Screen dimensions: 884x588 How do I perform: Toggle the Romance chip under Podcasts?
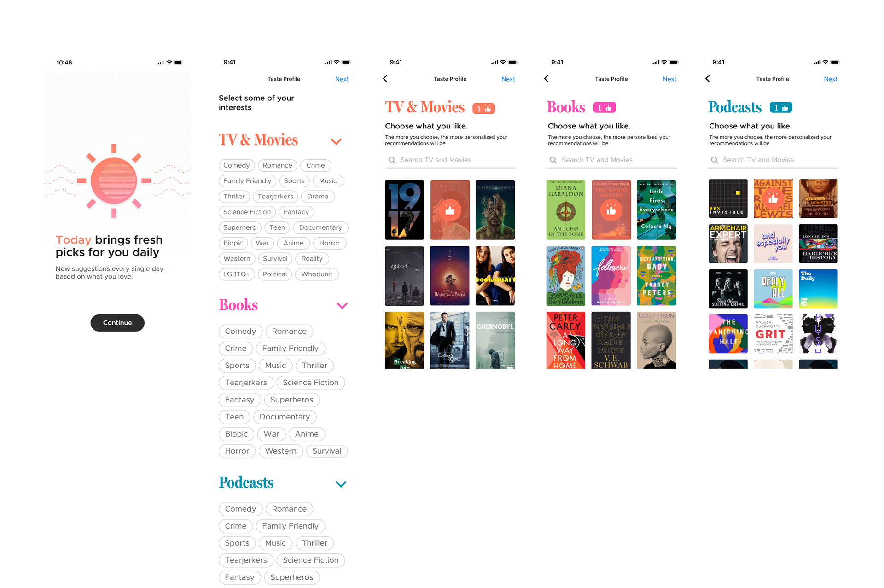coord(289,509)
